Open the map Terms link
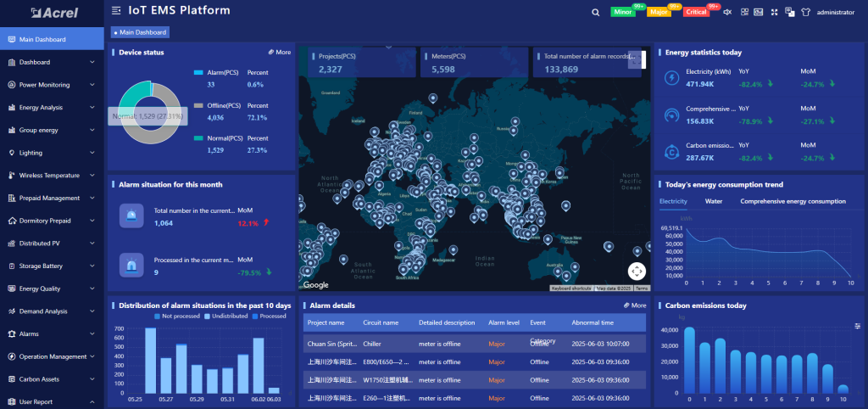This screenshot has height=409, width=868. (x=642, y=289)
